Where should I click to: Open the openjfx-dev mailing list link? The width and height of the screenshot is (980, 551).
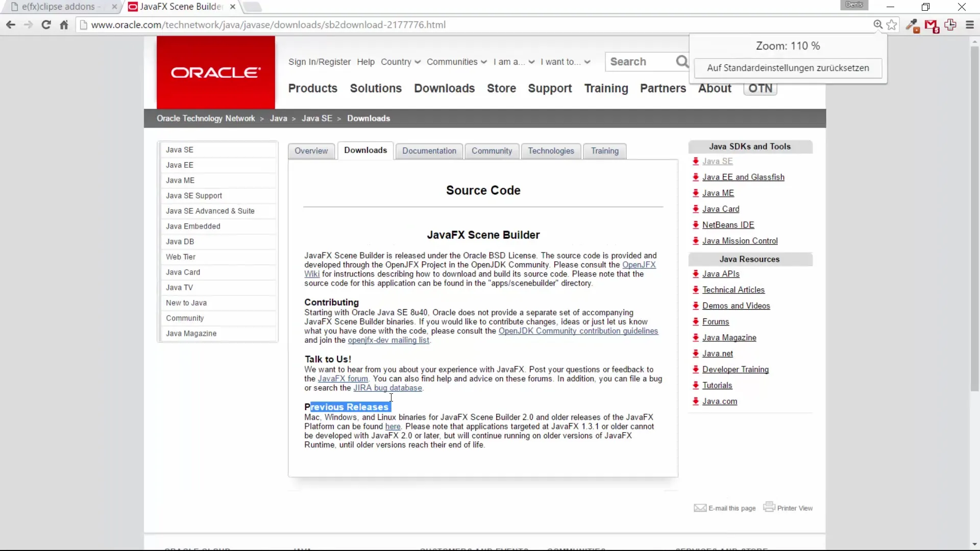[388, 340]
